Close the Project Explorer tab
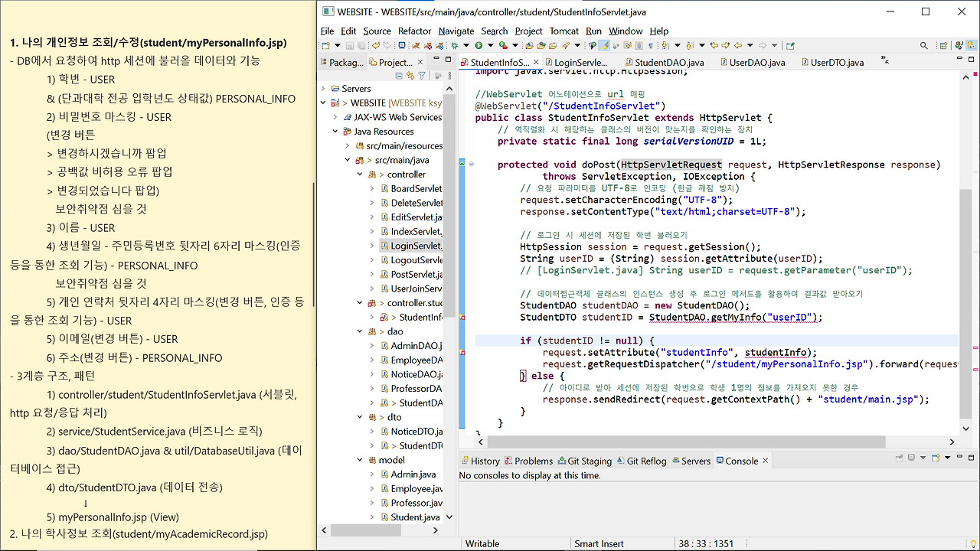This screenshot has height=551, width=980. coord(420,63)
